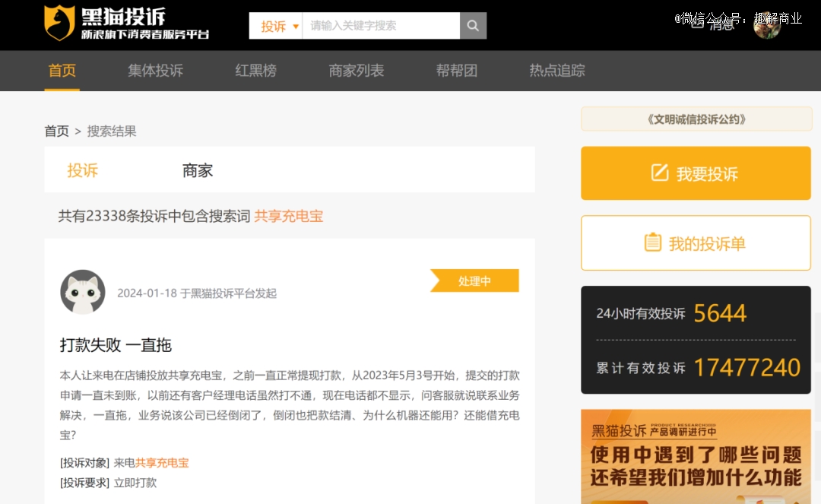Screen dimensions: 821x504
Task: Focus the keyword search input field
Action: [381, 26]
